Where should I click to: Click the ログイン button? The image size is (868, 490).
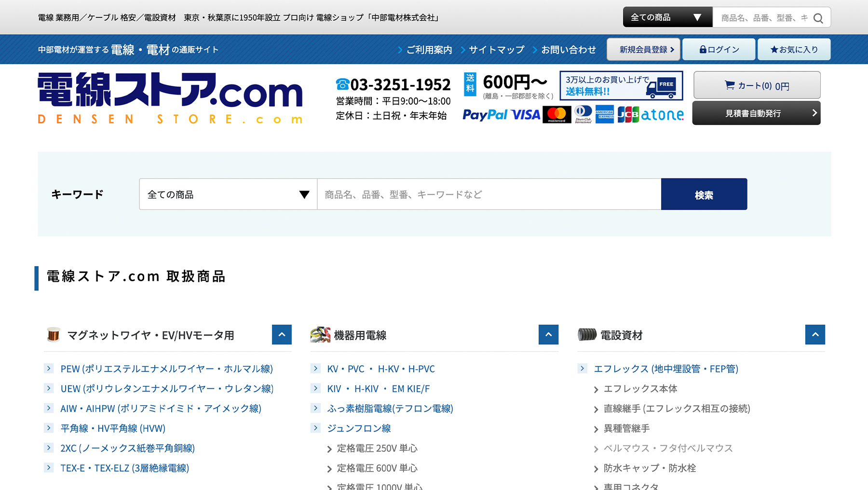click(x=719, y=49)
